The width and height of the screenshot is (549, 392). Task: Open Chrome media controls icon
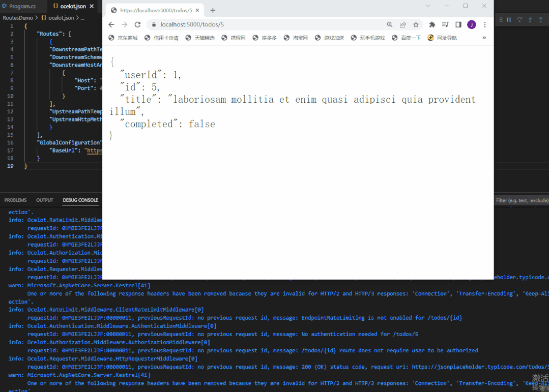pos(445,24)
